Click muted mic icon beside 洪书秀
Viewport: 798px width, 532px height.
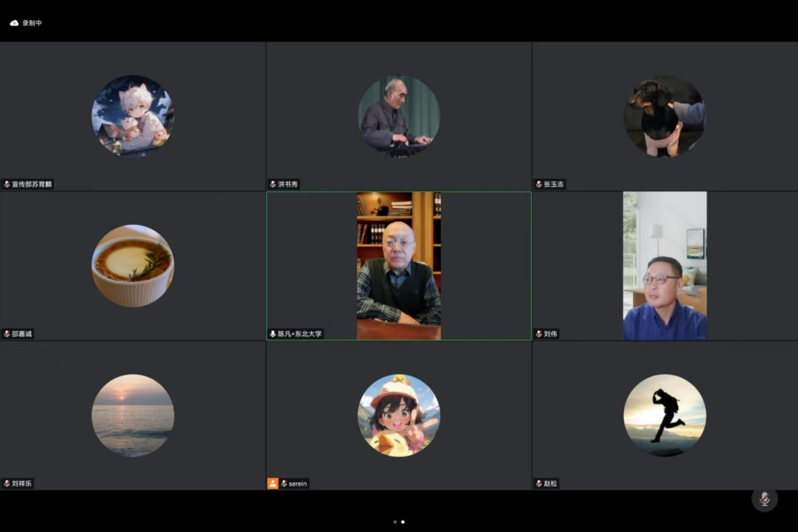tap(273, 184)
